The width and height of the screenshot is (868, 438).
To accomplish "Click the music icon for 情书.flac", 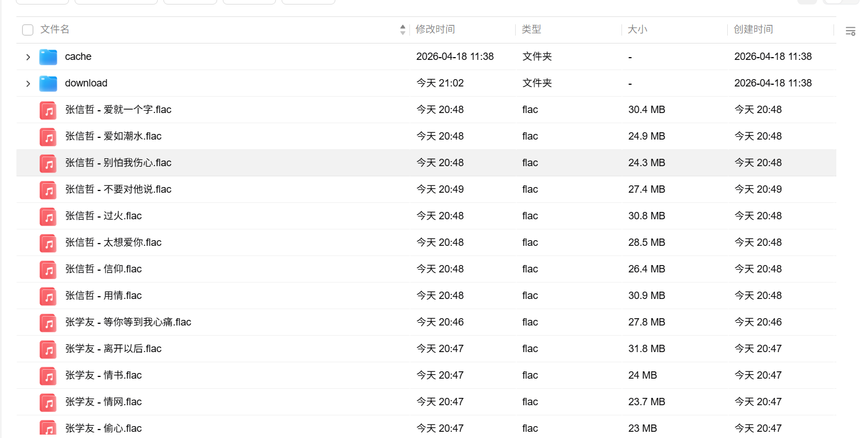I will pos(48,375).
